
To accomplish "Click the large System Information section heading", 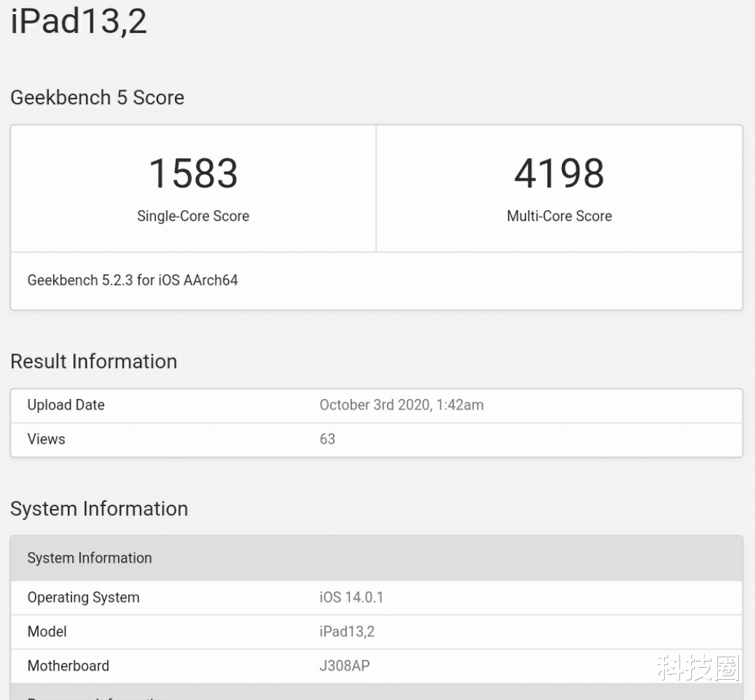I will point(99,509).
